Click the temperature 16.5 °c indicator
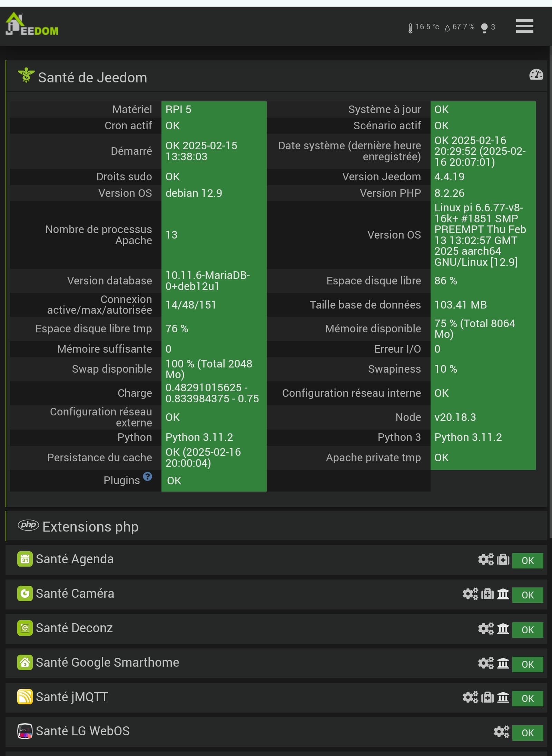Screen dimensions: 552x756 [x=423, y=27]
